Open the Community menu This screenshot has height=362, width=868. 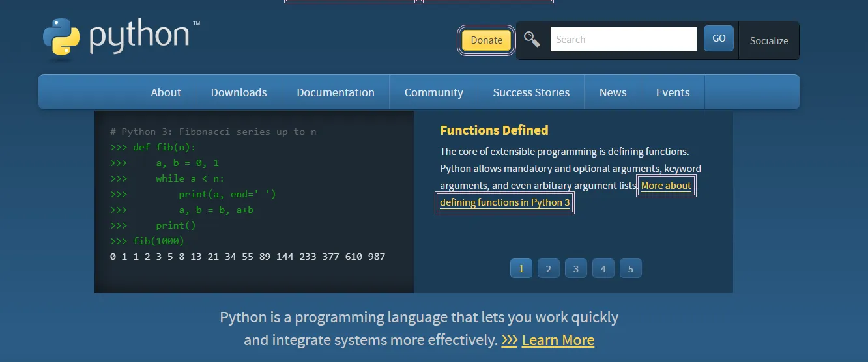coord(434,92)
